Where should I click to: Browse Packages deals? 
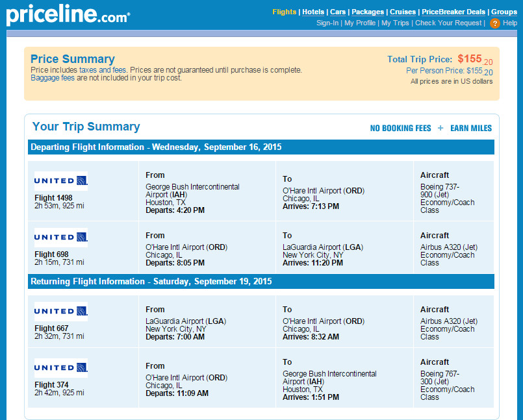pyautogui.click(x=367, y=12)
